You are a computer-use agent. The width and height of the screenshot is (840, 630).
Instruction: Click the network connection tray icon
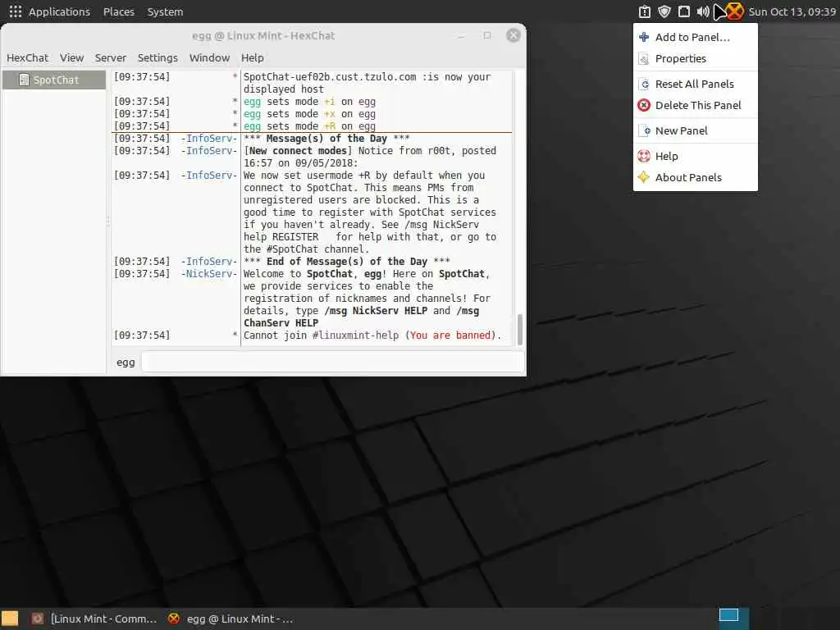tap(683, 11)
